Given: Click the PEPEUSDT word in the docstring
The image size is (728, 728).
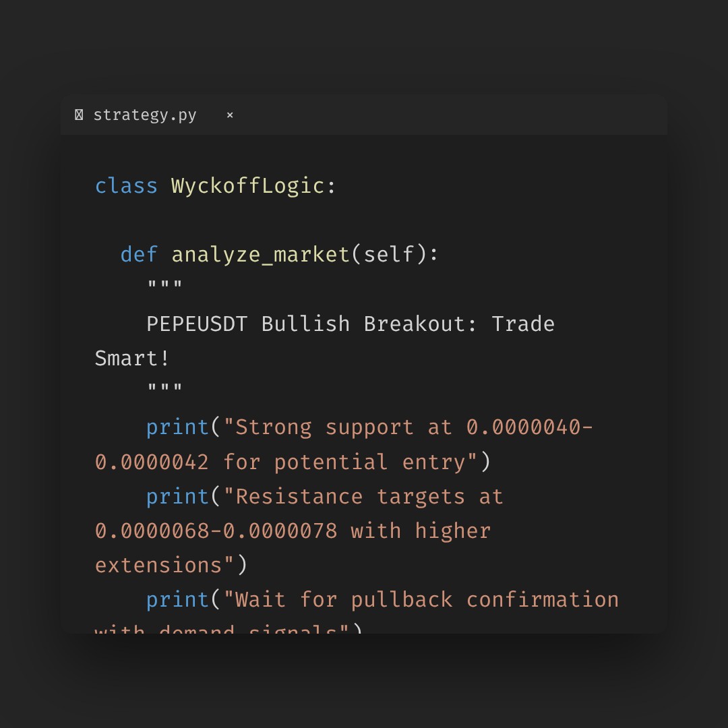Looking at the screenshot, I should click(x=197, y=324).
